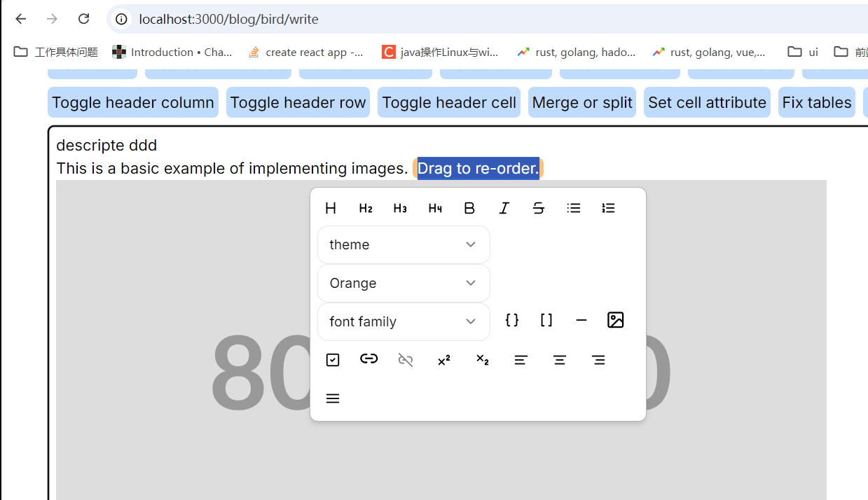The image size is (868, 500).
Task: Go forward in browser history
Action: click(x=53, y=19)
